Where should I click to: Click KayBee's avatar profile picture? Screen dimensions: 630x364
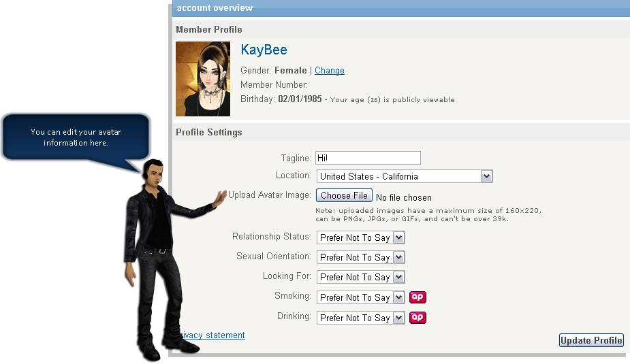[x=203, y=79]
